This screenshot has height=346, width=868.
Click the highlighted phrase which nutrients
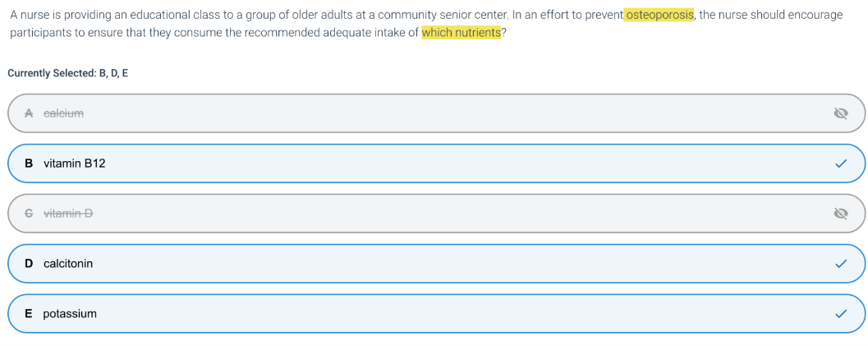461,33
